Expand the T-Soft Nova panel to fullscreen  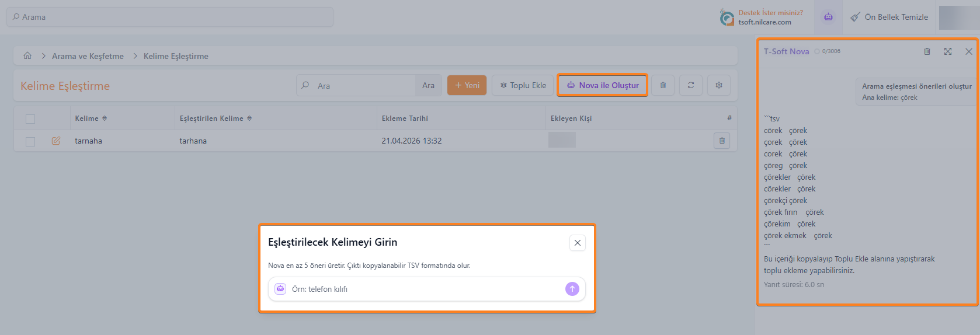pyautogui.click(x=948, y=51)
